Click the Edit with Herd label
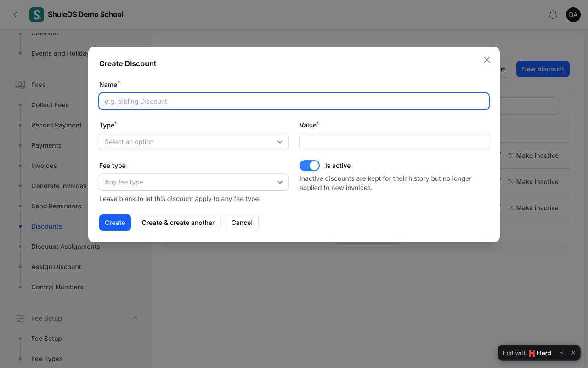 coord(527,353)
